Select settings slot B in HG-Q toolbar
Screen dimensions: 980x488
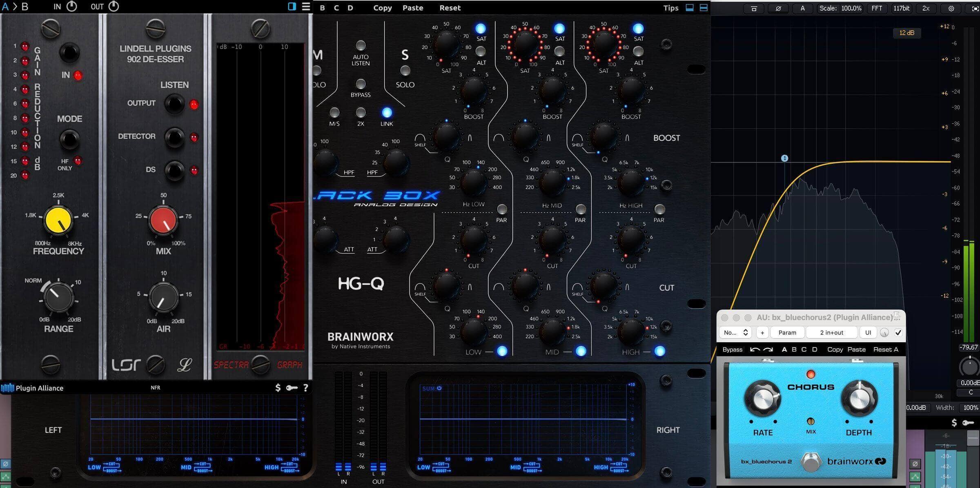pyautogui.click(x=323, y=8)
